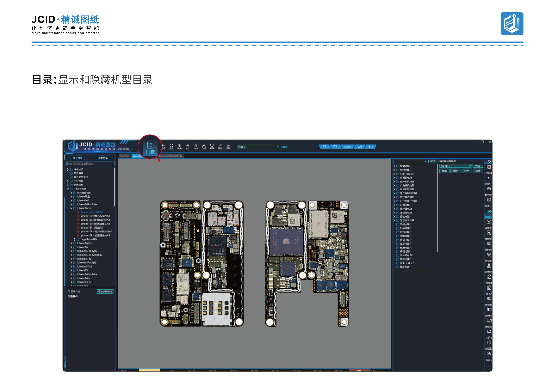The width and height of the screenshot is (555, 392).
Task: Enable the 显示飞线 checkbox
Action: 69,291
